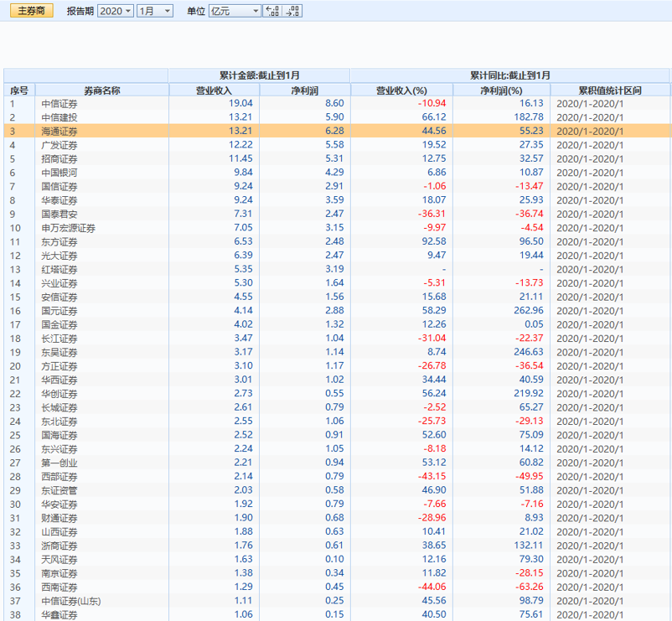Select row 方正证券

point(337,366)
